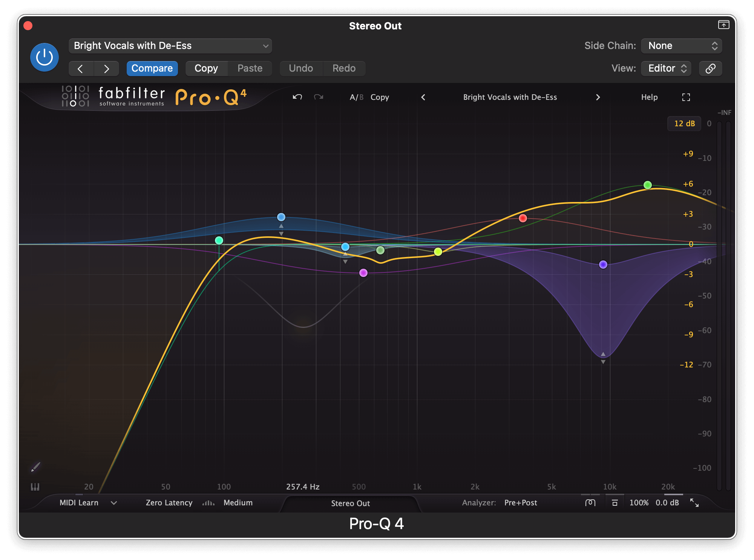Viewport: 754px width, 560px height.
Task: Select the yellow-green band node near 1.3k
Action: click(438, 252)
